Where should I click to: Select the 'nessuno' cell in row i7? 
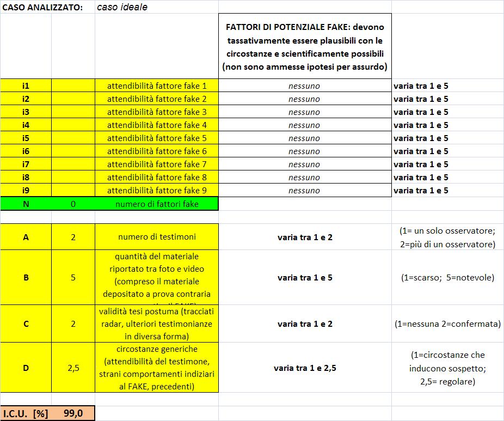[x=305, y=164]
